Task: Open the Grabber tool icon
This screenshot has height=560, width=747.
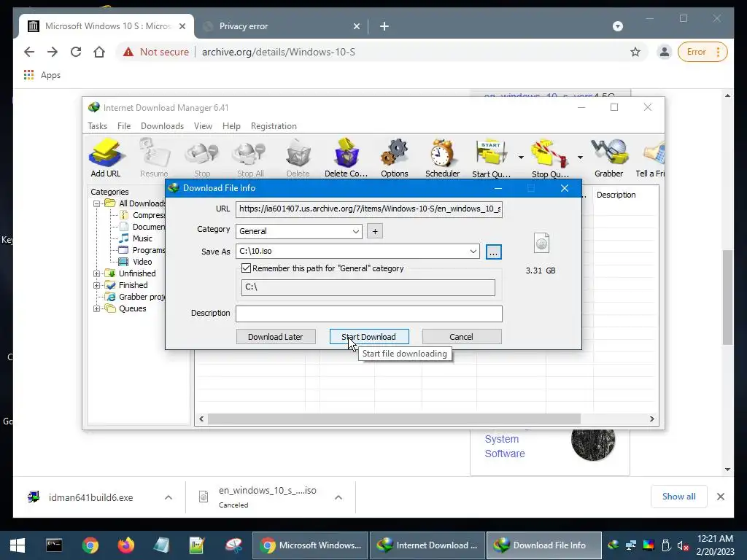Action: coord(609,157)
